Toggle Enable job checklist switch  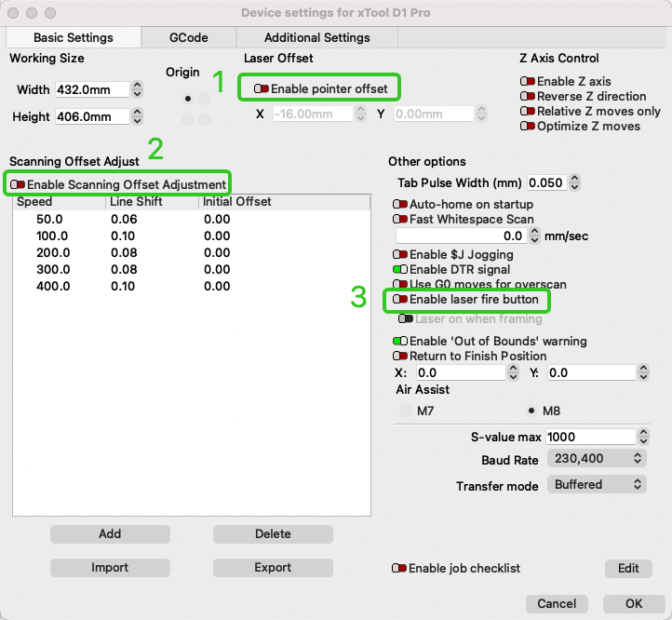click(x=400, y=568)
